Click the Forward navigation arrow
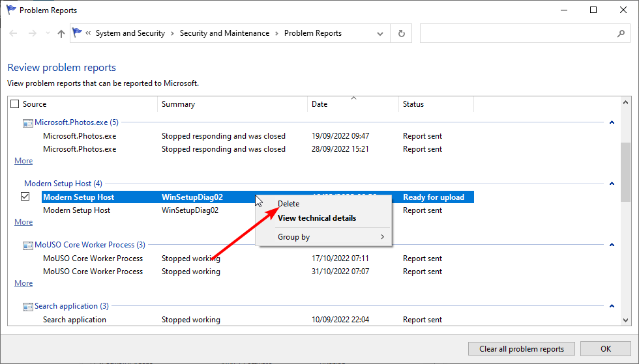 coord(32,33)
